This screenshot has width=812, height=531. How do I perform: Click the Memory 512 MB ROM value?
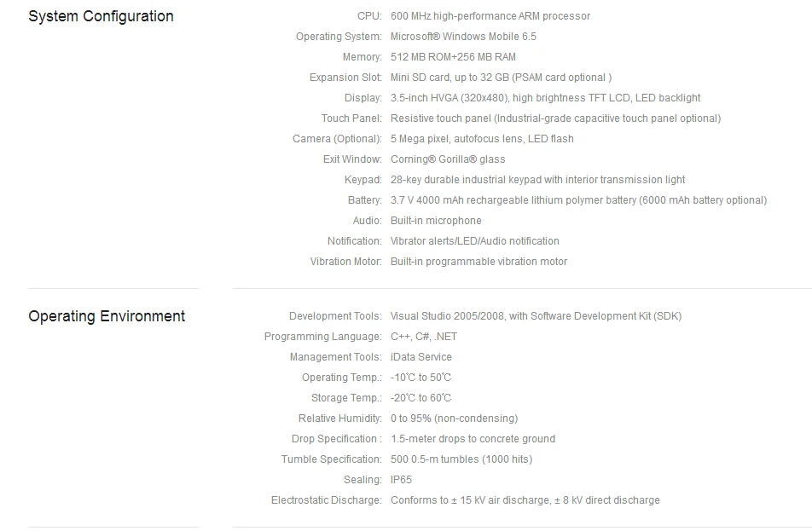(453, 57)
